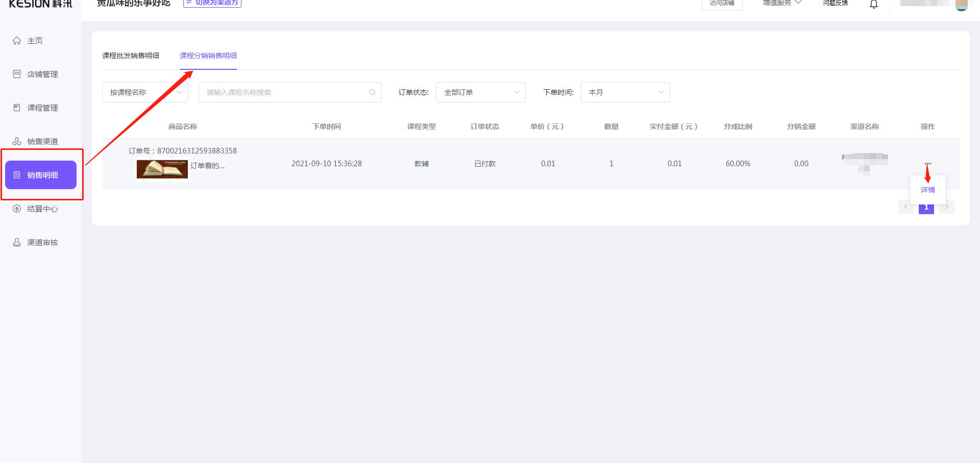Open 结算中心 in the sidebar
This screenshot has width=980, height=463.
click(42, 209)
